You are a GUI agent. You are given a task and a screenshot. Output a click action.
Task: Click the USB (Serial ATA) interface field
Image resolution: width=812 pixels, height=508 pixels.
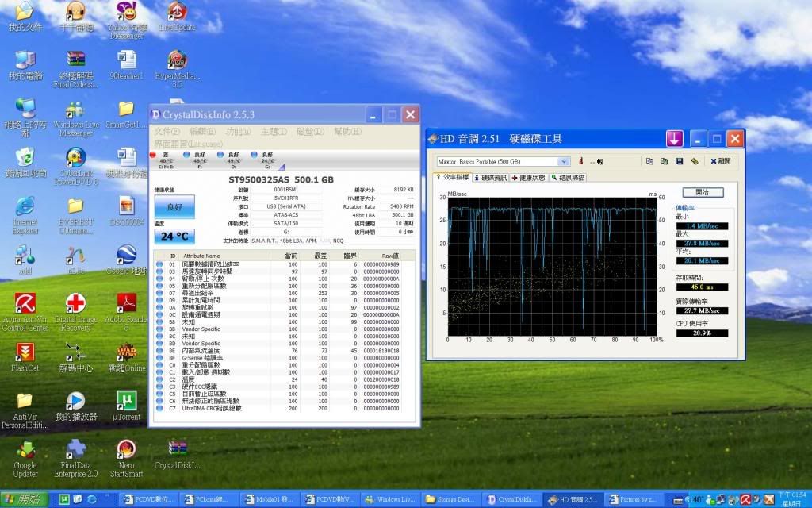click(286, 206)
